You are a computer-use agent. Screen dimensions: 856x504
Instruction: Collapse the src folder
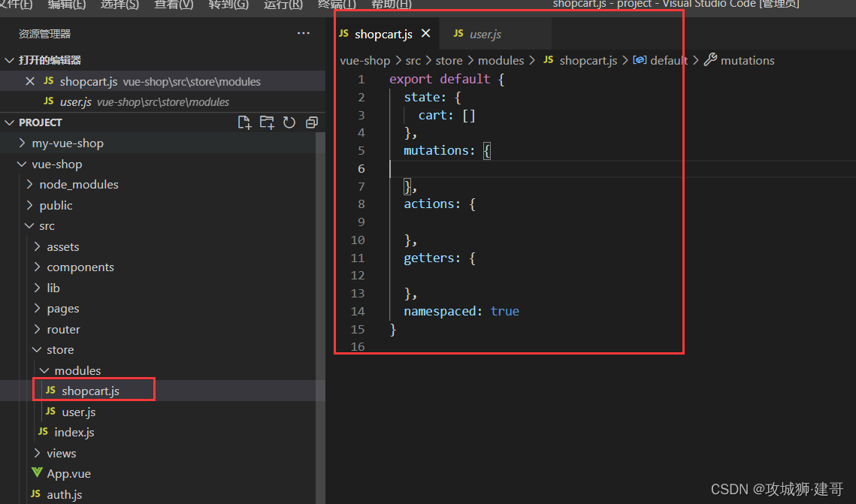pyautogui.click(x=29, y=226)
